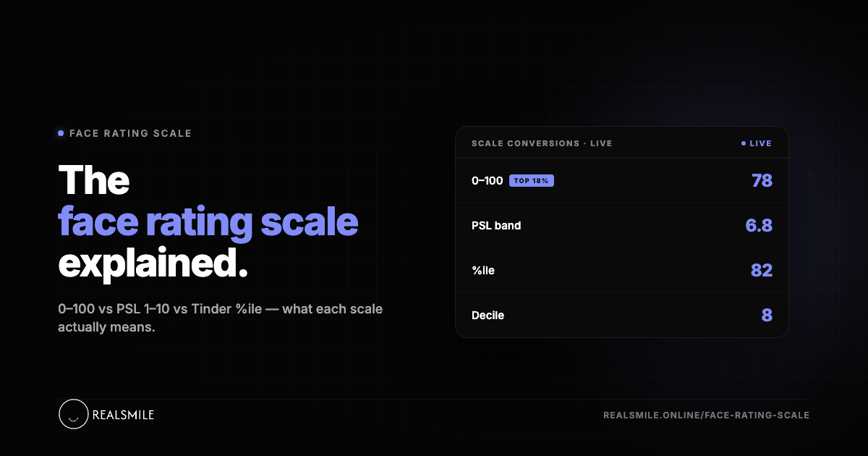
Task: Click the subtitle about Tinder %ile
Action: tap(221, 318)
